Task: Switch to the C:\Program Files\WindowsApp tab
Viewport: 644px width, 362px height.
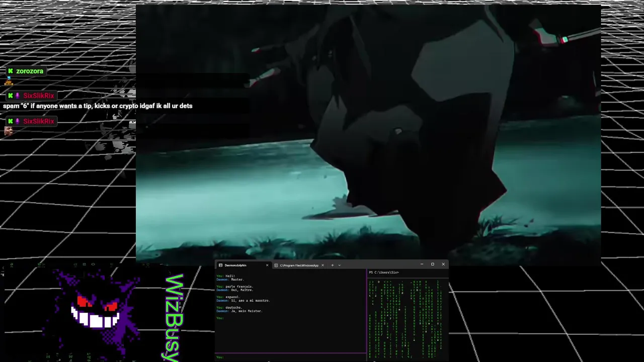Action: coord(299,265)
